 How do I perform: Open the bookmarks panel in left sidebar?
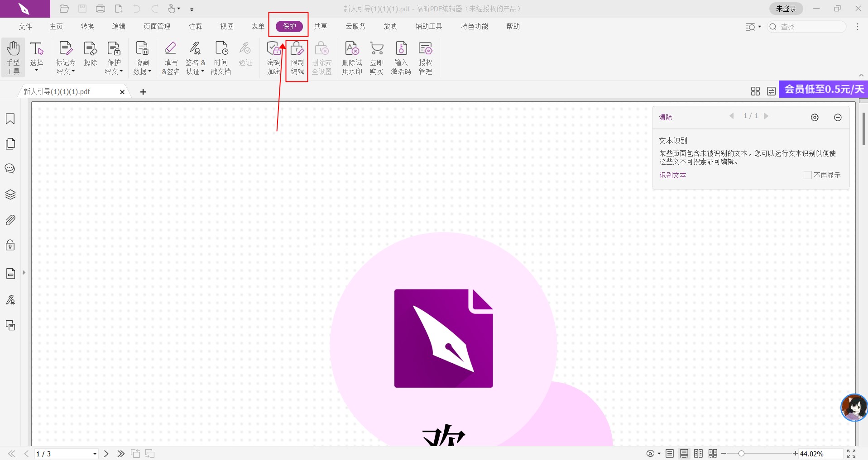pyautogui.click(x=10, y=119)
